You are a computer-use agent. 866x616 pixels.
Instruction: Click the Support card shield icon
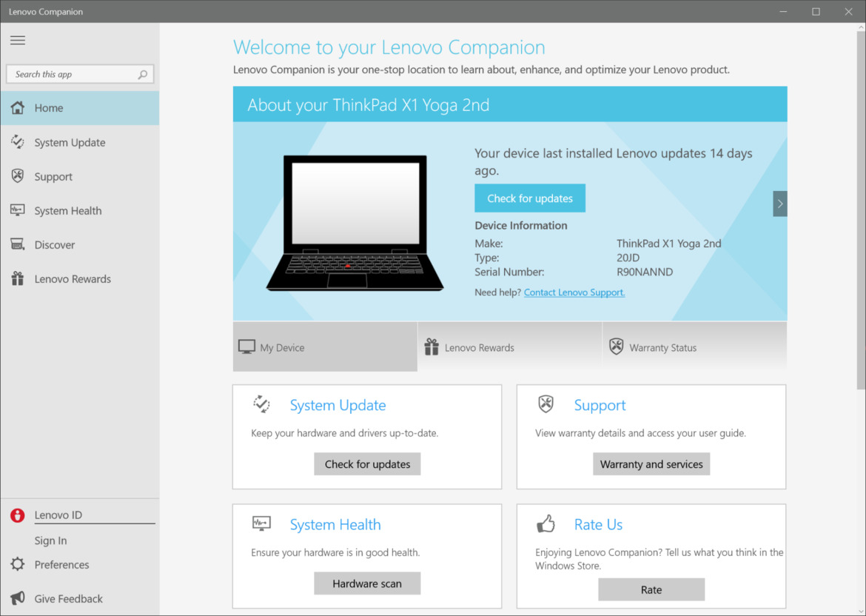tap(546, 404)
